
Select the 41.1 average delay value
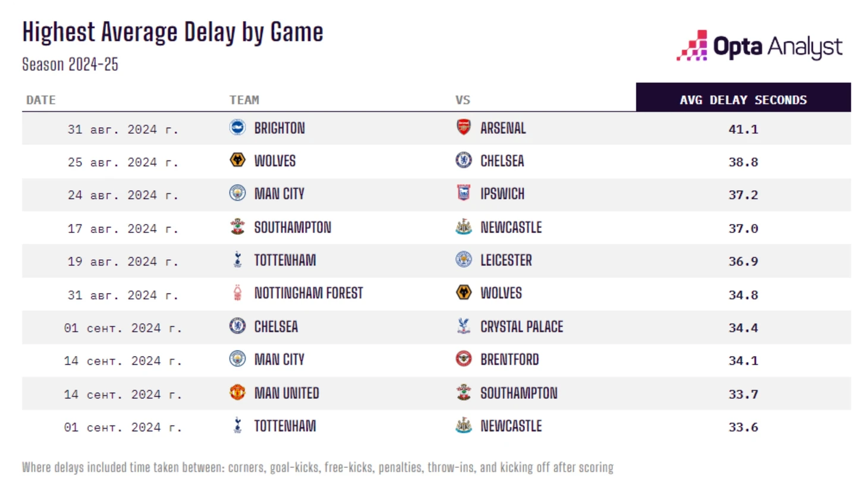[743, 129]
